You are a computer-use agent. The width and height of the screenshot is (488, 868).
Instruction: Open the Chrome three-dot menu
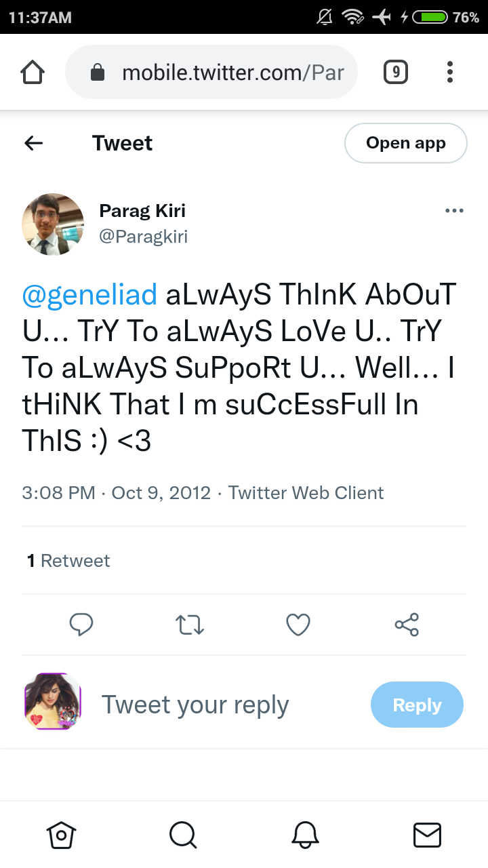450,72
